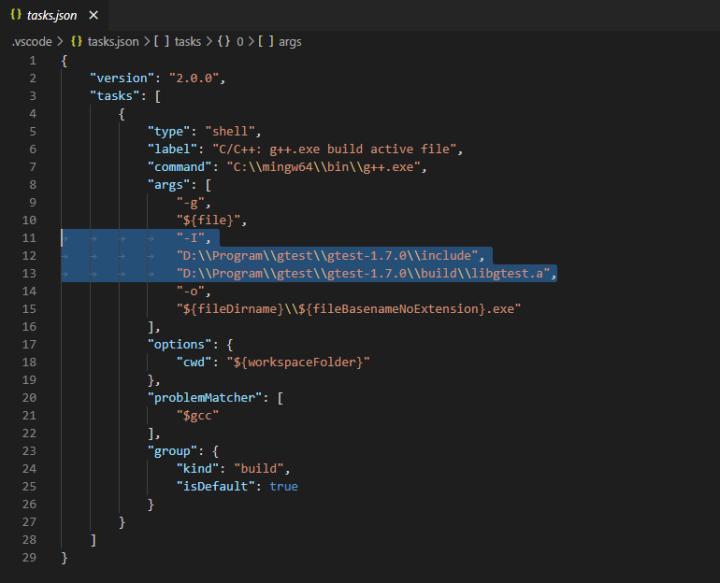720x583 pixels.
Task: Click the JSON file icon in the breadcrumb
Action: 77,42
